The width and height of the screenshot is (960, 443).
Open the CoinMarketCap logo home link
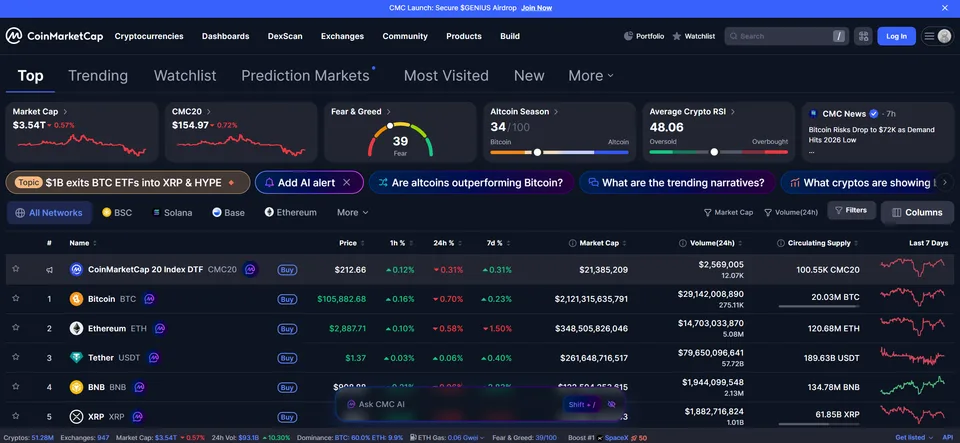[x=54, y=36]
